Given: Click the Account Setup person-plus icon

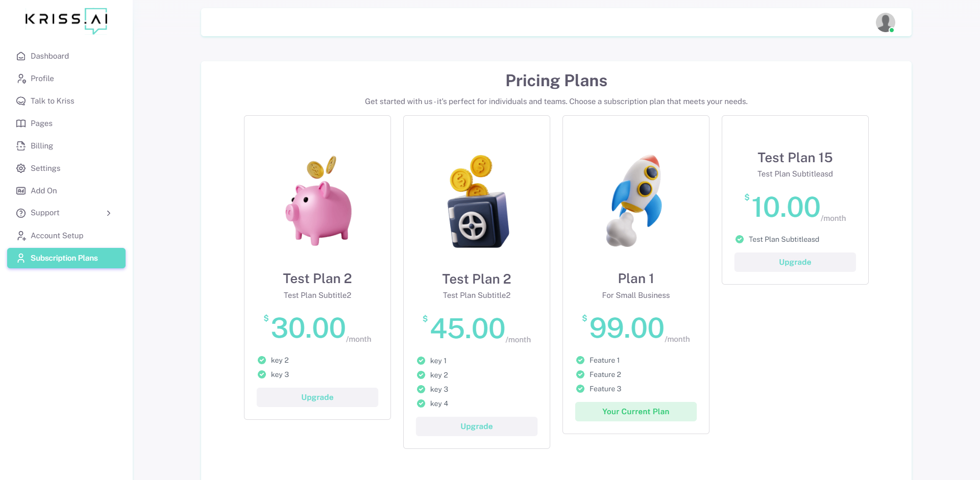Looking at the screenshot, I should pos(21,236).
